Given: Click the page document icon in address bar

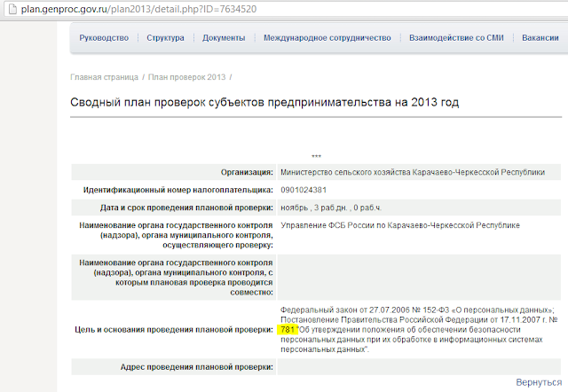Looking at the screenshot, I should pos(12,9).
